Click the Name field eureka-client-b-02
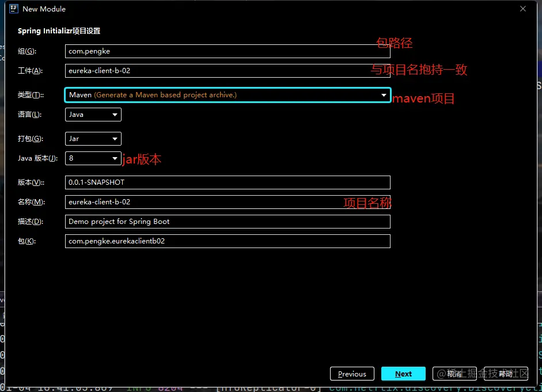Screen dimensions: 542x392 (228, 202)
